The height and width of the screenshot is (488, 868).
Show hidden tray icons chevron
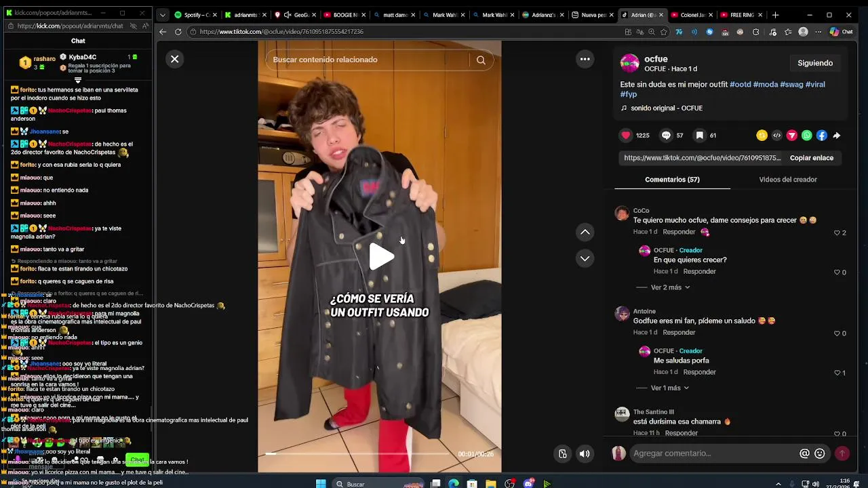click(778, 484)
